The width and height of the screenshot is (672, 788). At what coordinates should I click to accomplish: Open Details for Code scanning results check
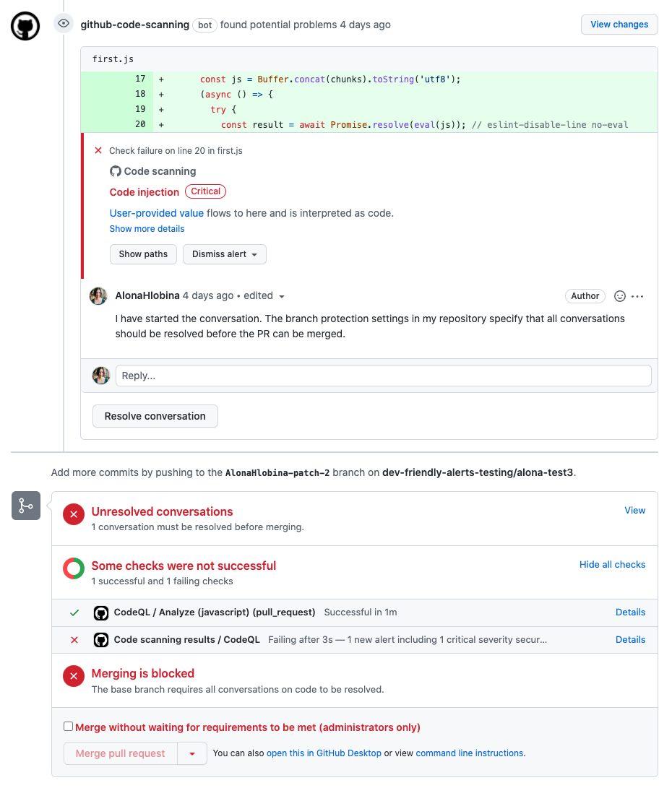[630, 640]
